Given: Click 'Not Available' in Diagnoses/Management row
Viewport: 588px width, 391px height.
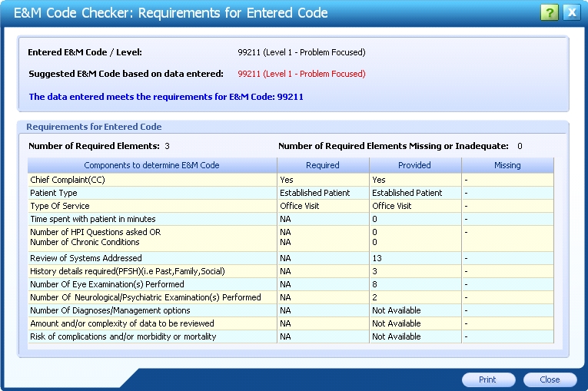Looking at the screenshot, I should point(397,310).
